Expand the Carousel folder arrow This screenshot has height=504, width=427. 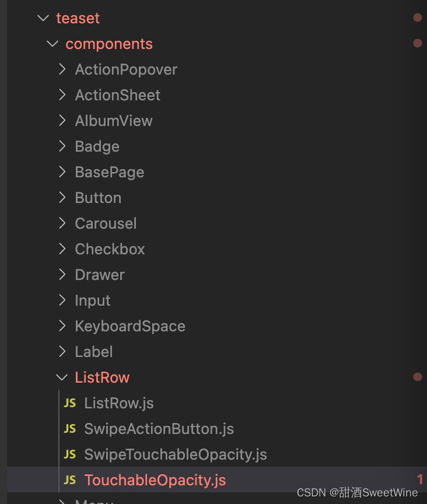[62, 223]
